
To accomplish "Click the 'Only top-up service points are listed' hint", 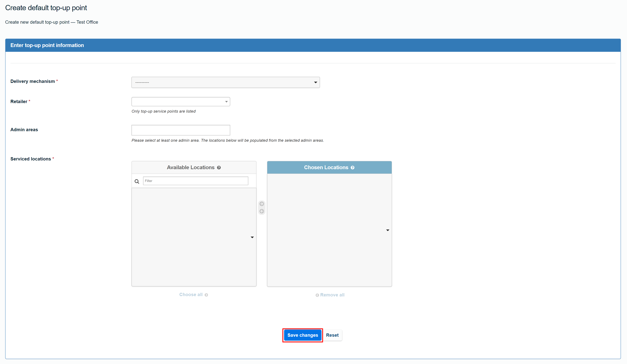I will click(x=163, y=111).
